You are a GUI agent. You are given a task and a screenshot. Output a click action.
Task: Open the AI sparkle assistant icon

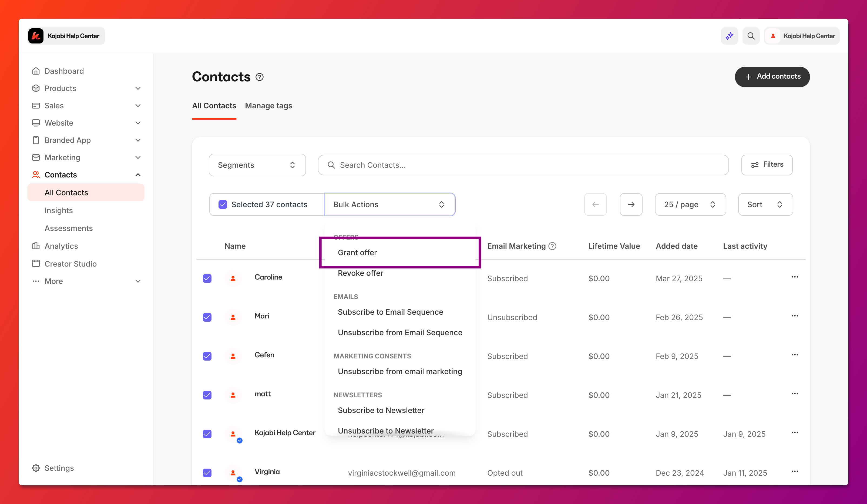pyautogui.click(x=729, y=36)
